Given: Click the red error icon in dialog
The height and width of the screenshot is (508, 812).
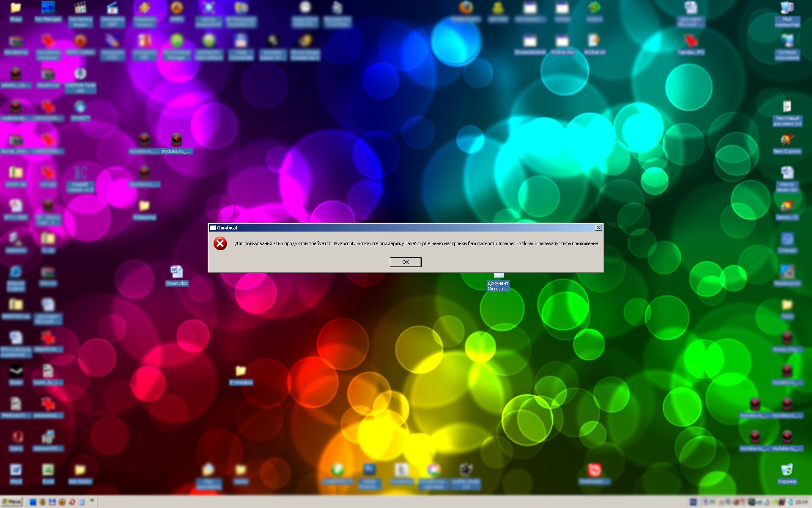Looking at the screenshot, I should 220,243.
